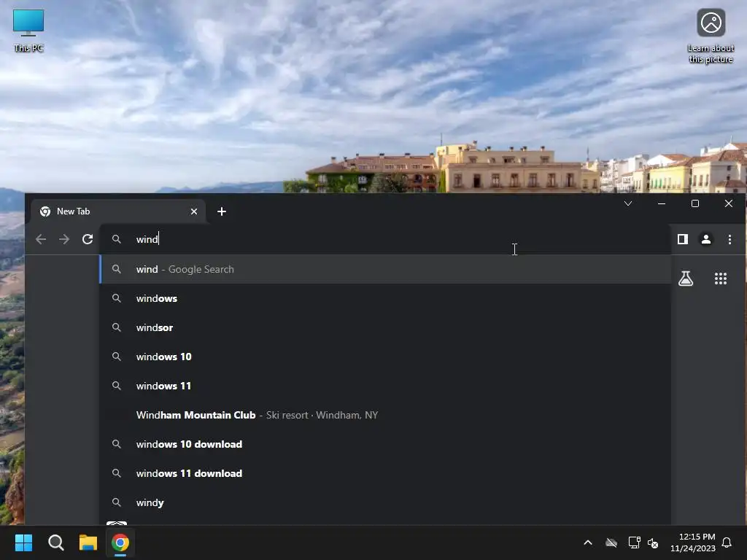Close the New Tab tab
Screen dimensions: 747x560
pos(194,211)
